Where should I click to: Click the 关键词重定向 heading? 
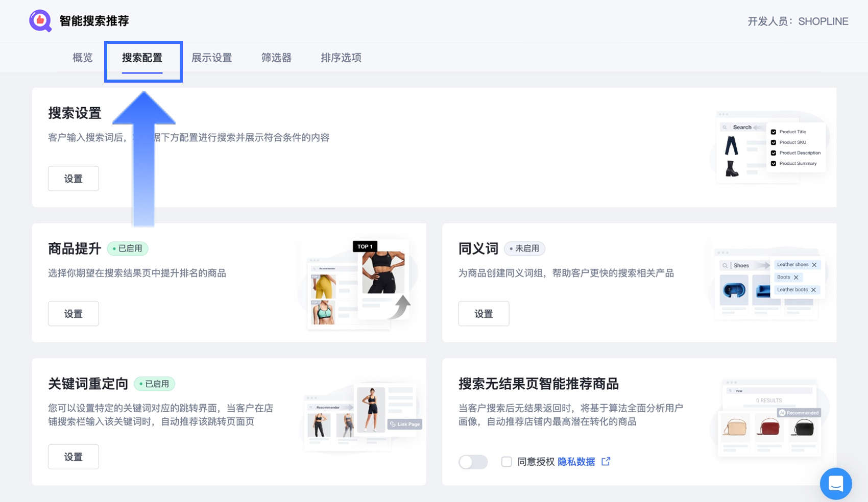click(x=88, y=384)
